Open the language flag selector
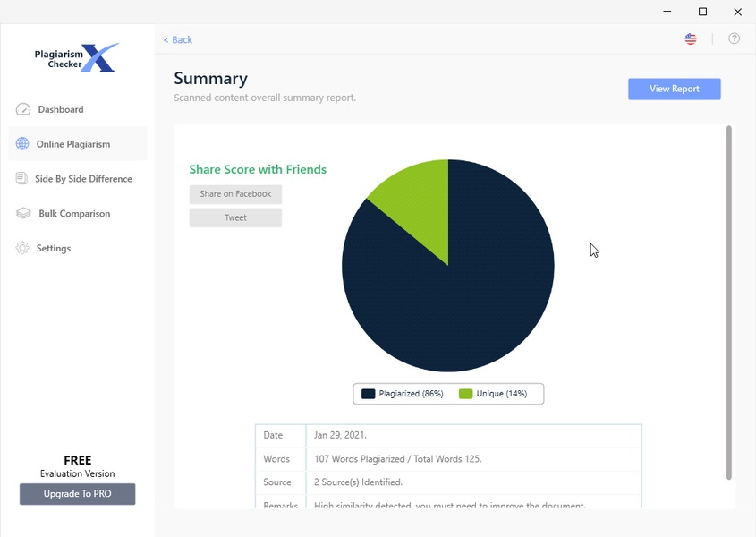Image resolution: width=756 pixels, height=537 pixels. tap(691, 39)
